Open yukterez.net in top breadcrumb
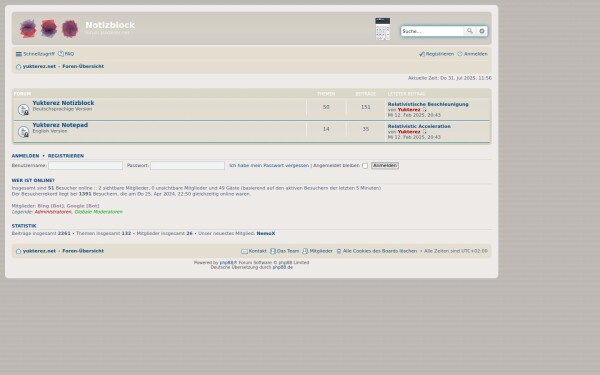Screen dimensions: 600x375 pos(39,66)
